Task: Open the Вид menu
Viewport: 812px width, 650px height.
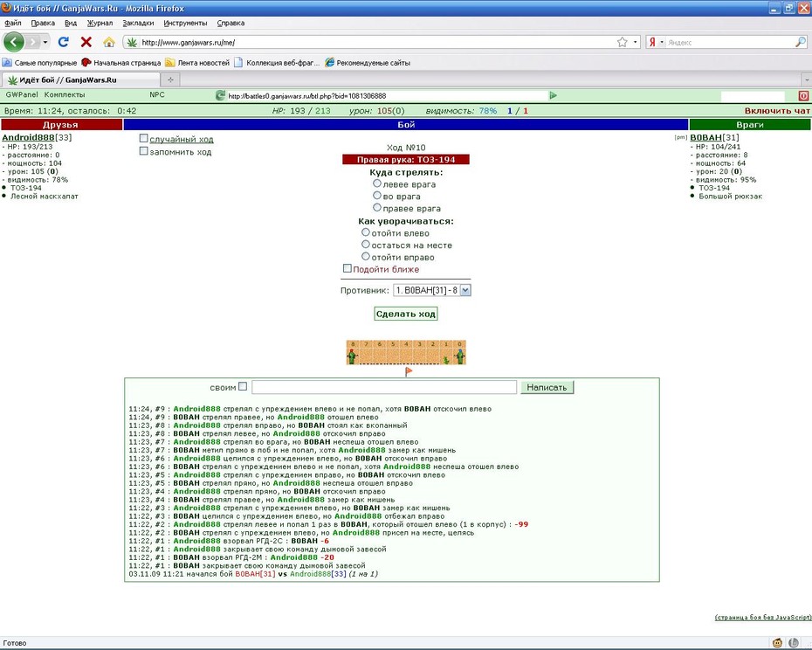Action: (71, 23)
